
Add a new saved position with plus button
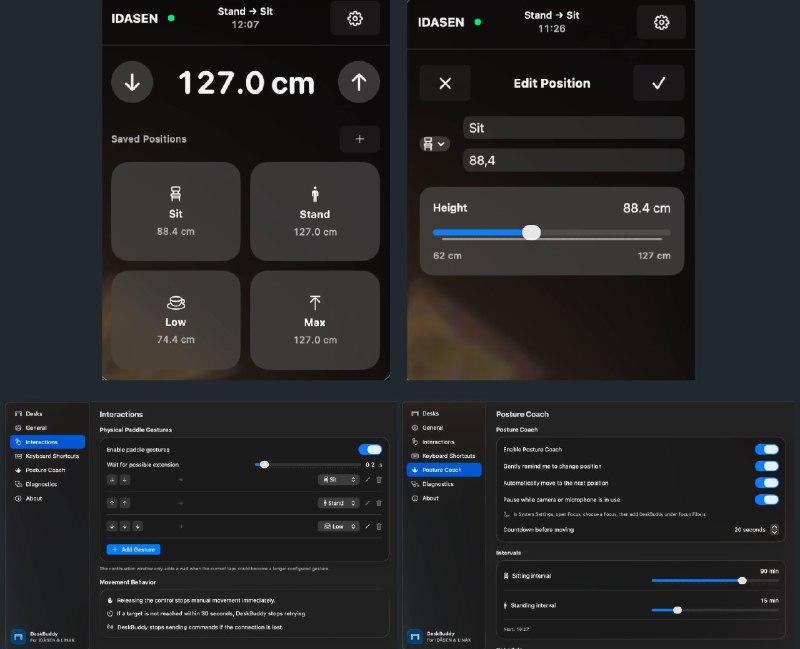click(x=360, y=139)
